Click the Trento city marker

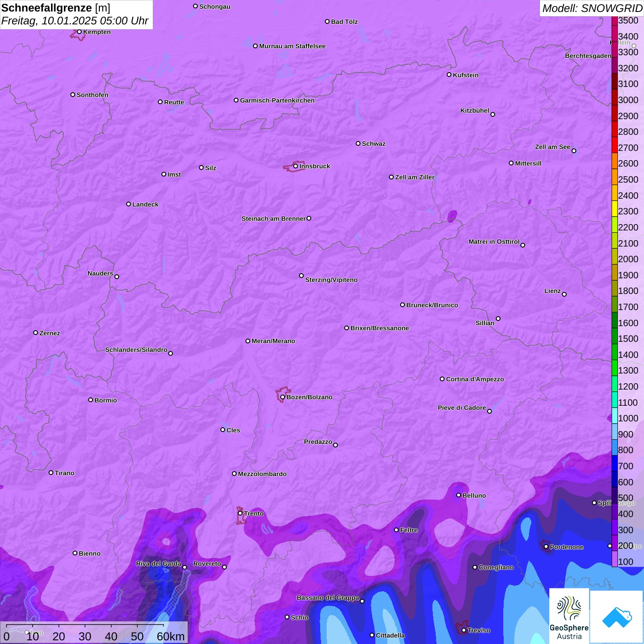click(240, 513)
